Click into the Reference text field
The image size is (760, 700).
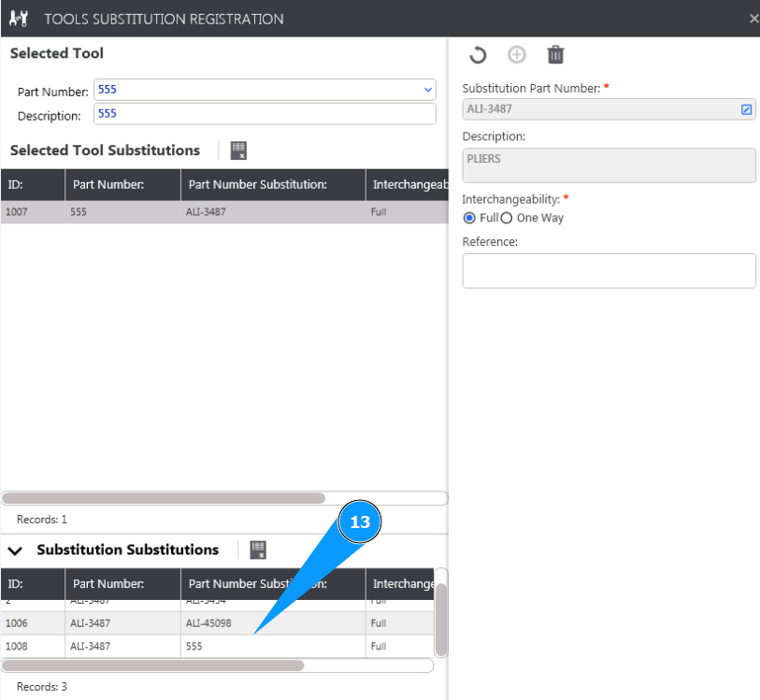point(609,271)
